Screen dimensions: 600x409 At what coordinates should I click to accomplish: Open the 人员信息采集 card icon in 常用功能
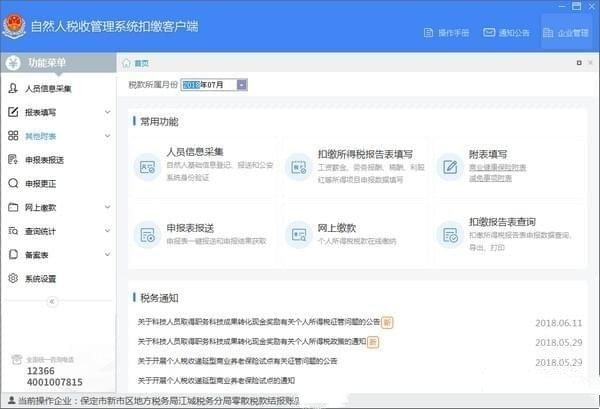[147, 167]
